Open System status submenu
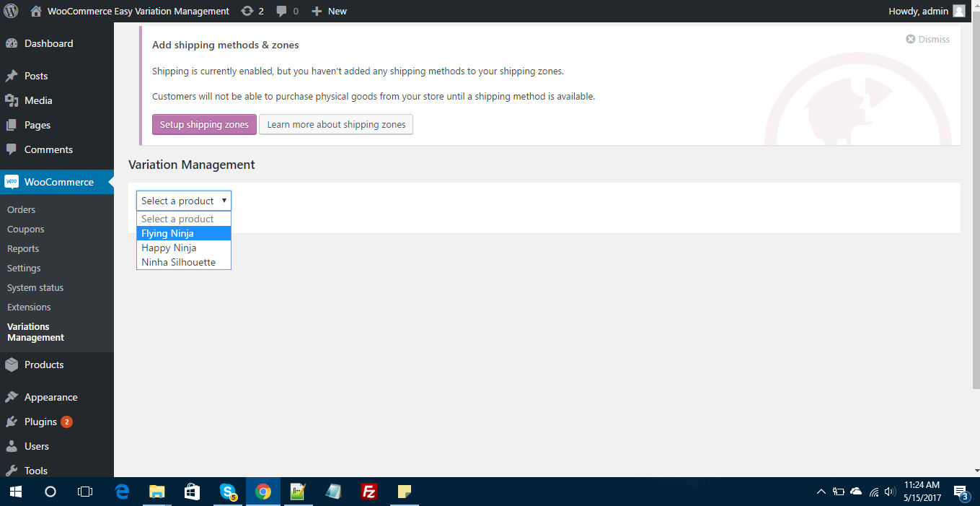 pos(35,287)
